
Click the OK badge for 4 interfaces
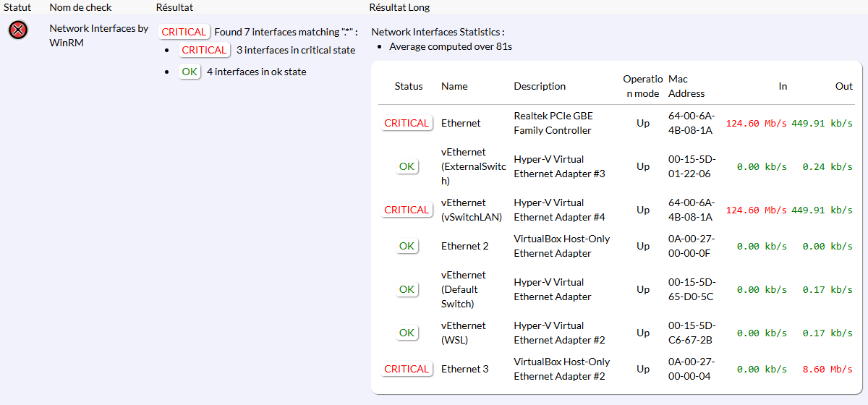click(190, 72)
